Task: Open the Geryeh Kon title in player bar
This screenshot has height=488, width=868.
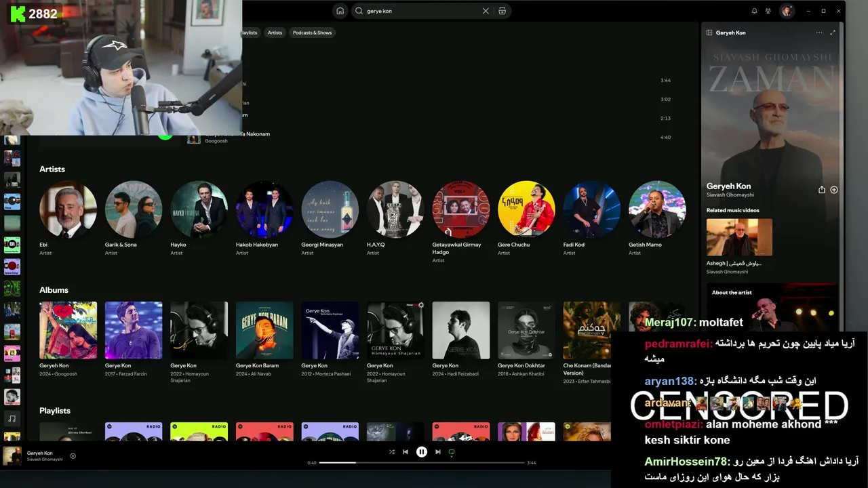Action: (39, 453)
